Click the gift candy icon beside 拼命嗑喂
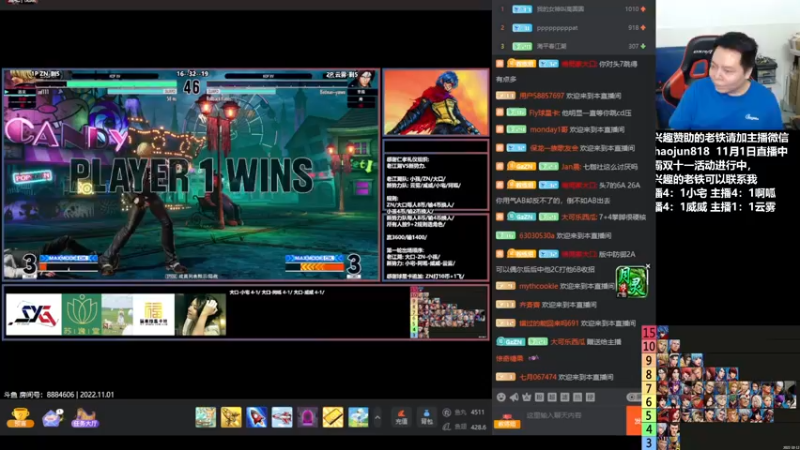This screenshot has height=450, width=800. tap(533, 358)
